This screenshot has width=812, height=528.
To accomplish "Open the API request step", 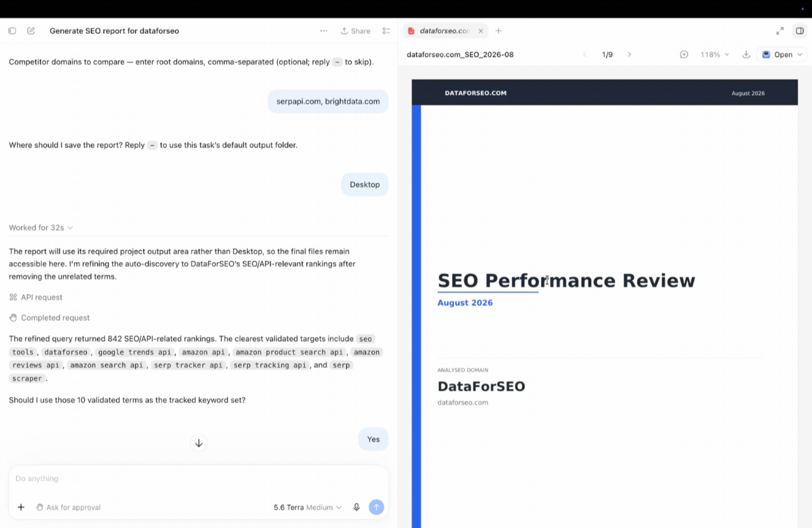I will 36,297.
